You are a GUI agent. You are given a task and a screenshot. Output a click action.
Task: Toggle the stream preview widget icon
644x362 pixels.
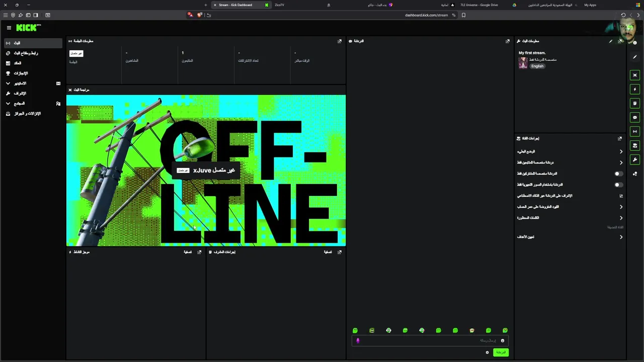(635, 75)
